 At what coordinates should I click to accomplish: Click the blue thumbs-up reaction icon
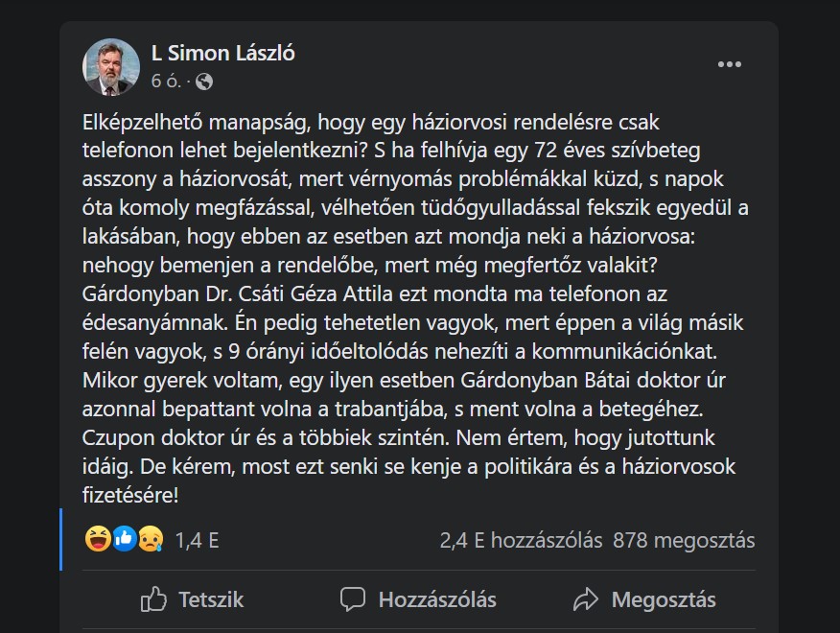[x=124, y=539]
